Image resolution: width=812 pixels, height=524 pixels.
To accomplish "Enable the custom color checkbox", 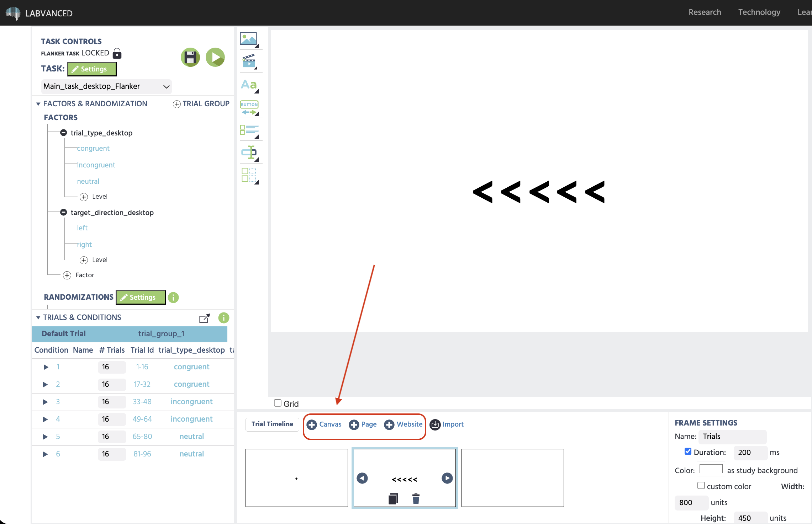I will pyautogui.click(x=701, y=486).
